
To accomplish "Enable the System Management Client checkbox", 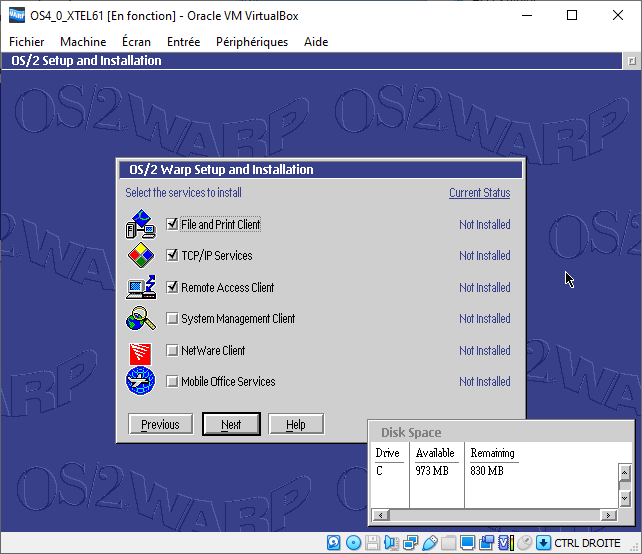I will 172,319.
